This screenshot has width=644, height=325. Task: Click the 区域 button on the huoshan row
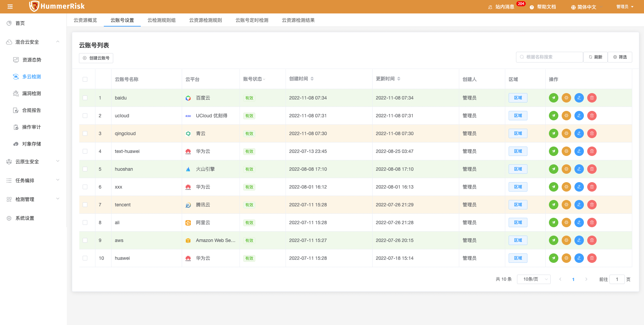click(518, 169)
